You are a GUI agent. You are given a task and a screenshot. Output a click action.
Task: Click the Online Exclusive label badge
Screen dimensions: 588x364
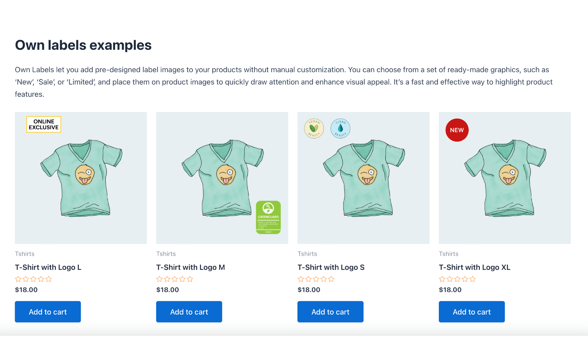tap(44, 124)
